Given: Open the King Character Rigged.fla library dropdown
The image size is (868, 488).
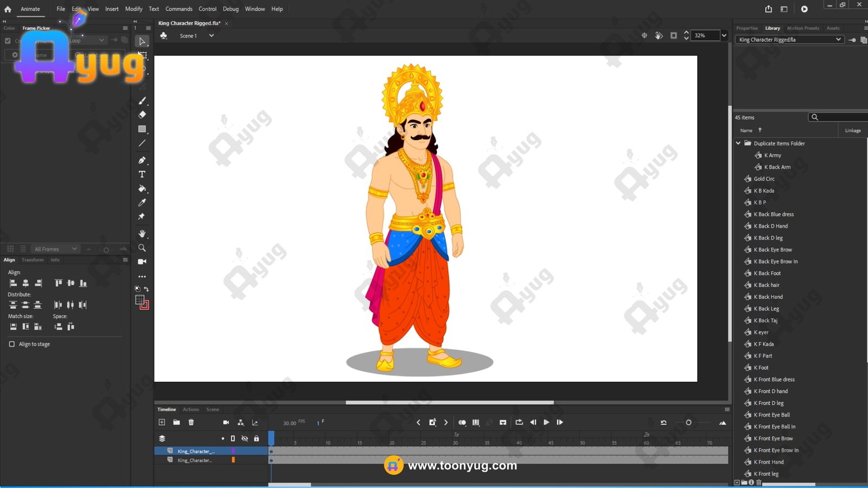Looking at the screenshot, I should [790, 40].
